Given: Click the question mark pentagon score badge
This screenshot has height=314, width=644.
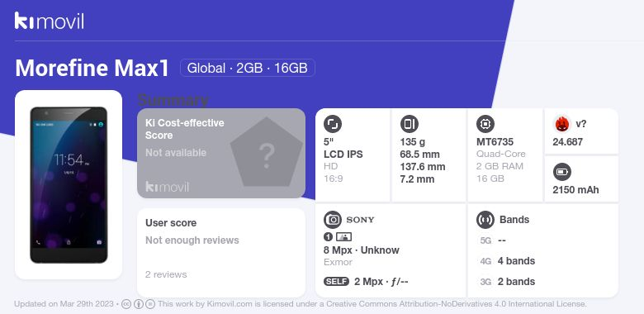Looking at the screenshot, I should pyautogui.click(x=267, y=153).
